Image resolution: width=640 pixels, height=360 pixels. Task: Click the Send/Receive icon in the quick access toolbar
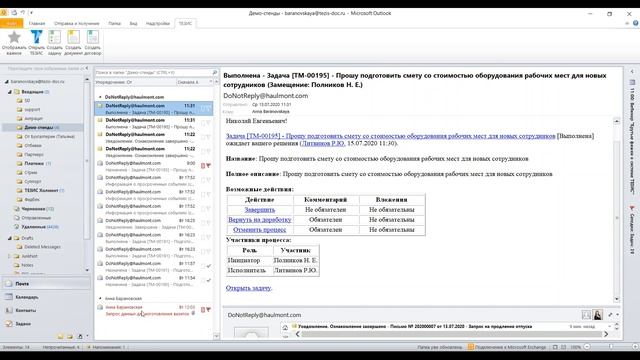[14, 13]
